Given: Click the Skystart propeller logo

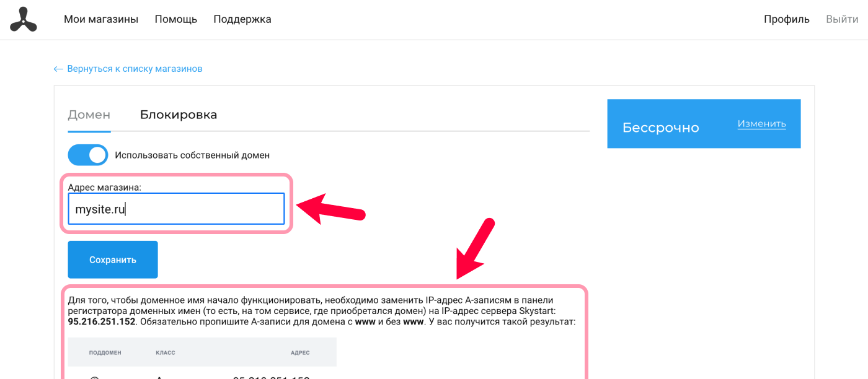Looking at the screenshot, I should 24,19.
